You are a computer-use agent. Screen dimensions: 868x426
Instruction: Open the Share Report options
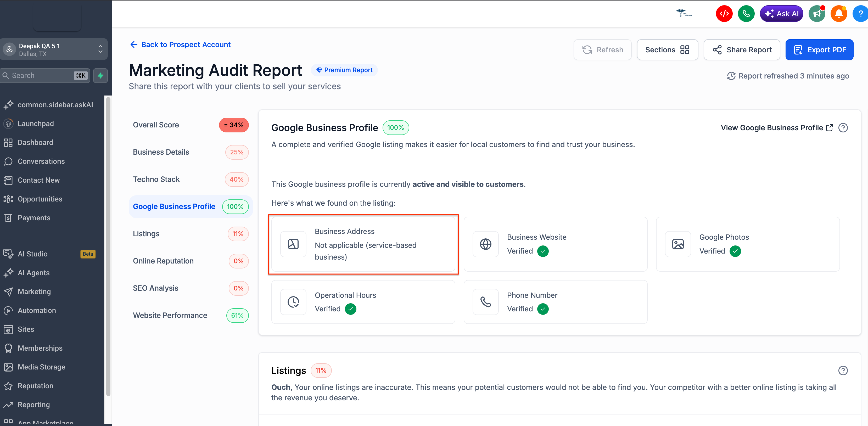pos(742,50)
